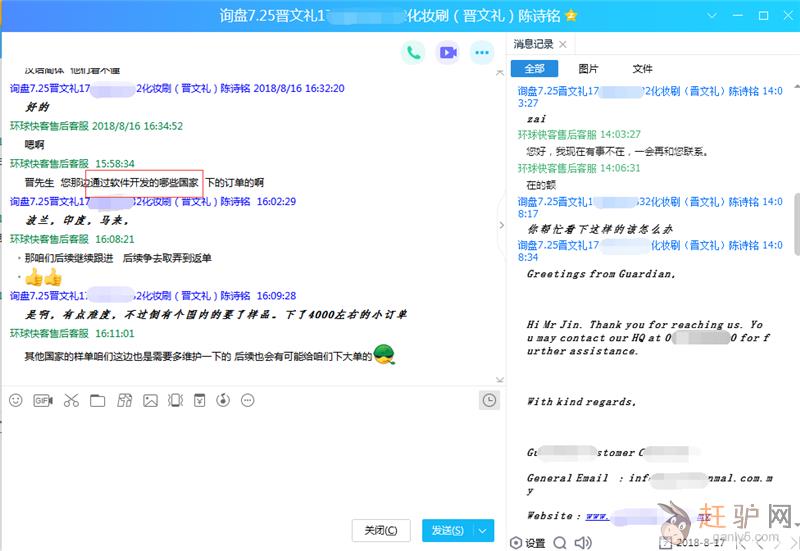Toggle the star next to contact name
The width and height of the screenshot is (800, 551).
(x=571, y=16)
